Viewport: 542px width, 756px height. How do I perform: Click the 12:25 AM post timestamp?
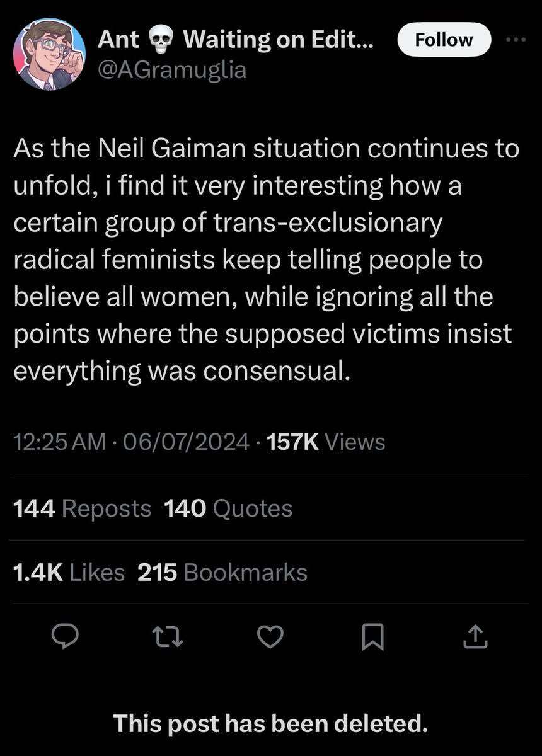tap(59, 442)
